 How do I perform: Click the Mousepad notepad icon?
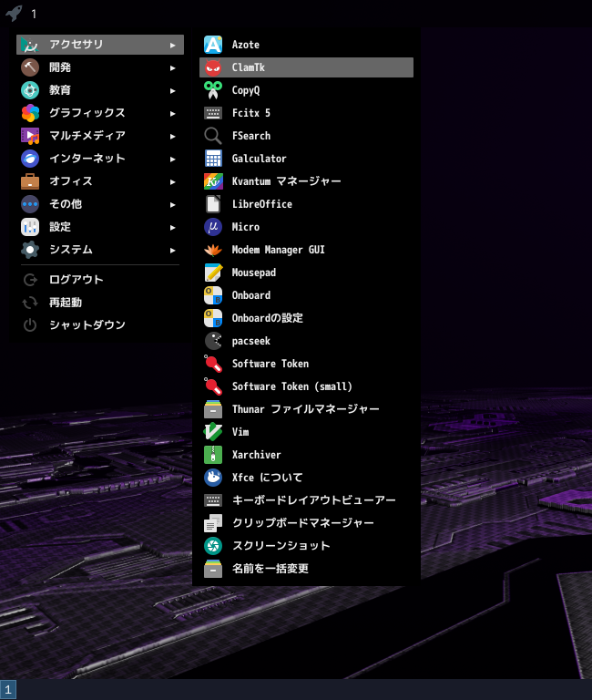213,273
